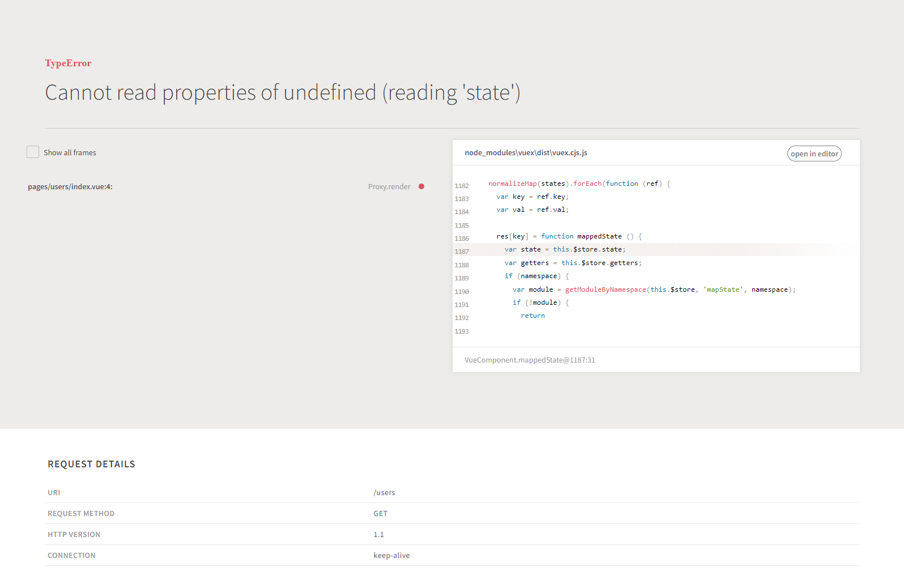
Task: Click the error message about reading 'state'
Action: 283,92
